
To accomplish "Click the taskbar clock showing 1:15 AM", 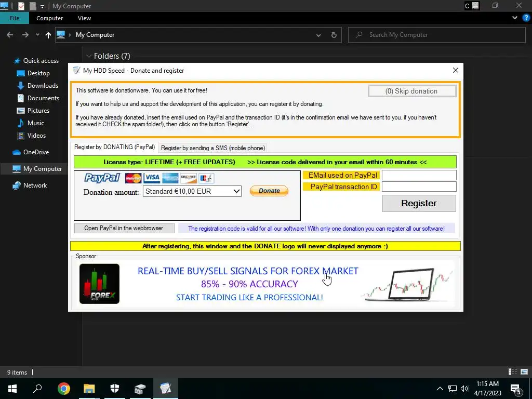I will point(487,389).
